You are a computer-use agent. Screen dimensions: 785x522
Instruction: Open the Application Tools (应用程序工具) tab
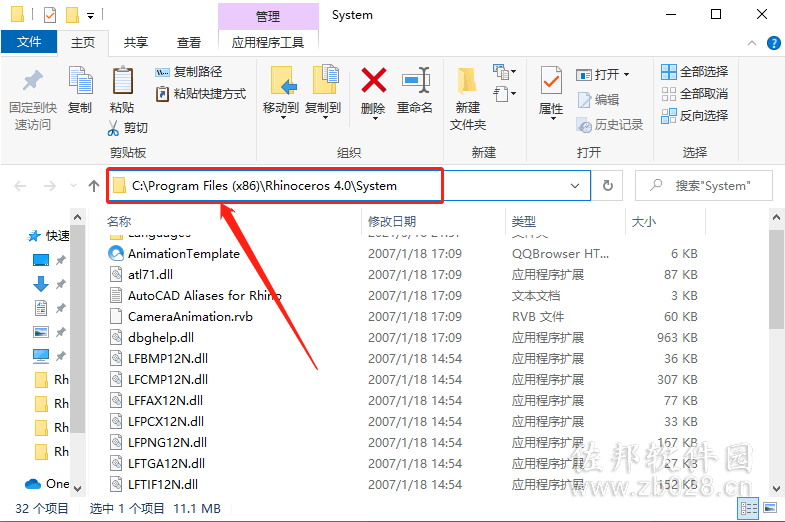[268, 43]
